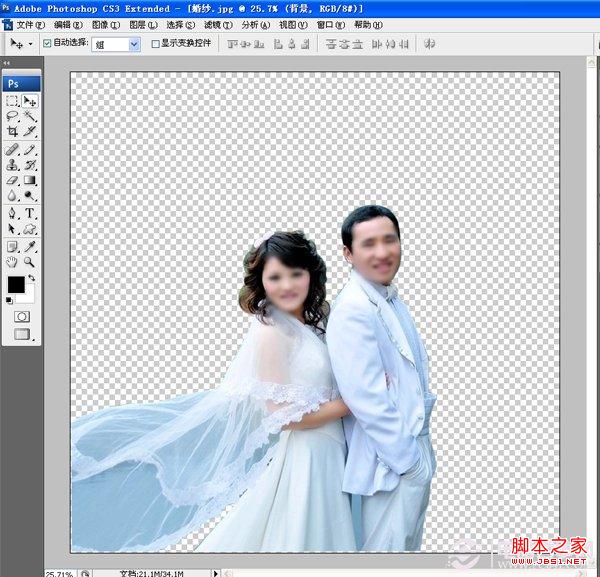This screenshot has width=600, height=577.
Task: Reset default foreground and background colors
Action: [x=10, y=299]
